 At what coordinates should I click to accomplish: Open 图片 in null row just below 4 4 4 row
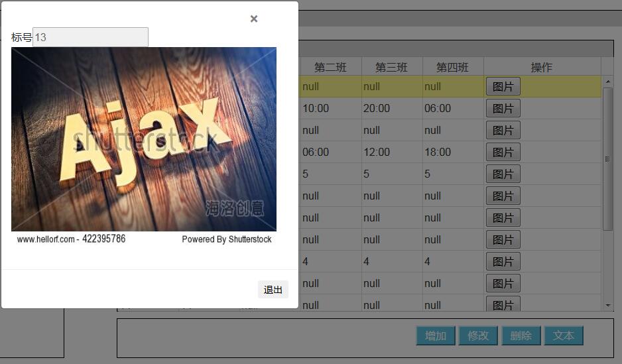pyautogui.click(x=503, y=284)
